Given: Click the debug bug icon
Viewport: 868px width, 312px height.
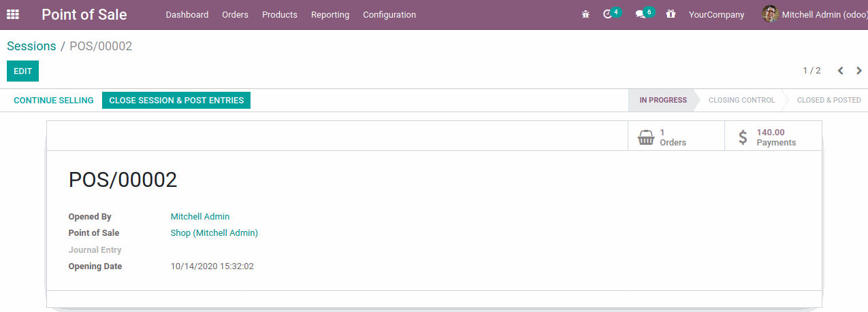Looking at the screenshot, I should tap(585, 14).
